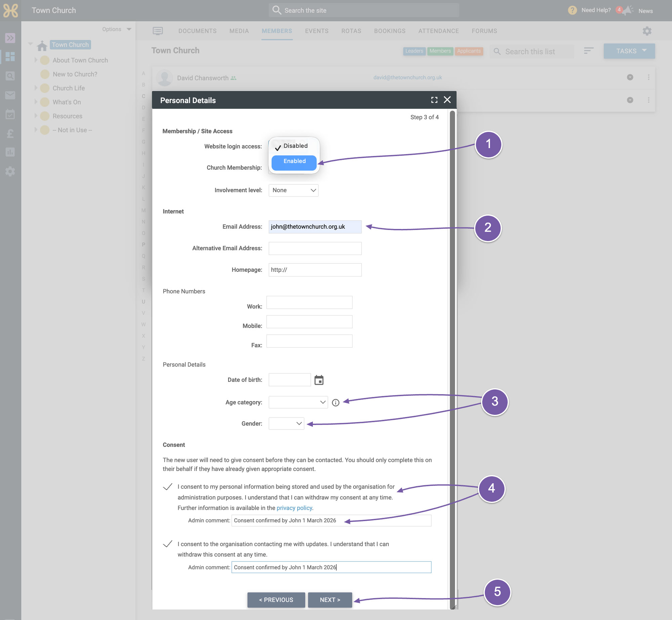This screenshot has height=620, width=672.
Task: Switch to the Attendance tab
Action: (x=438, y=31)
